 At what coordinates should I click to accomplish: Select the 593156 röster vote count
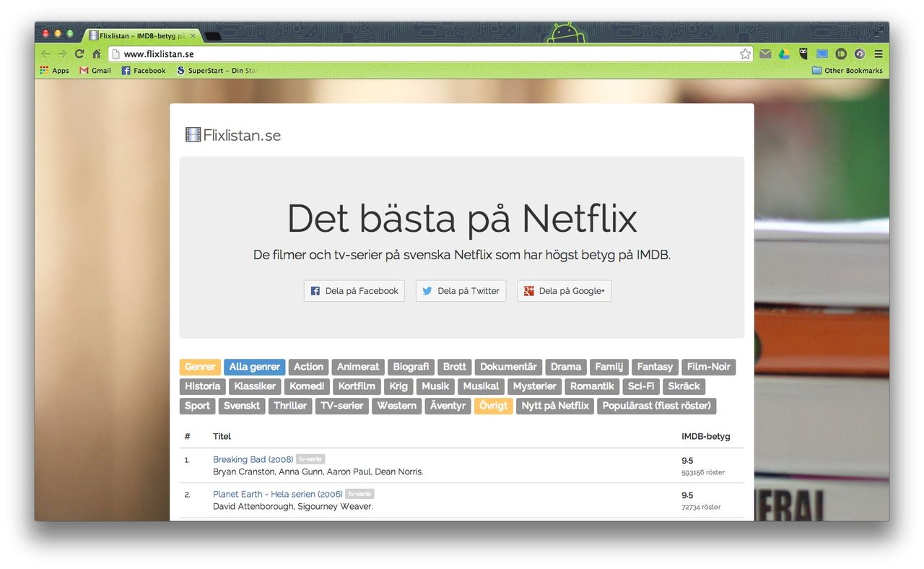(x=703, y=473)
